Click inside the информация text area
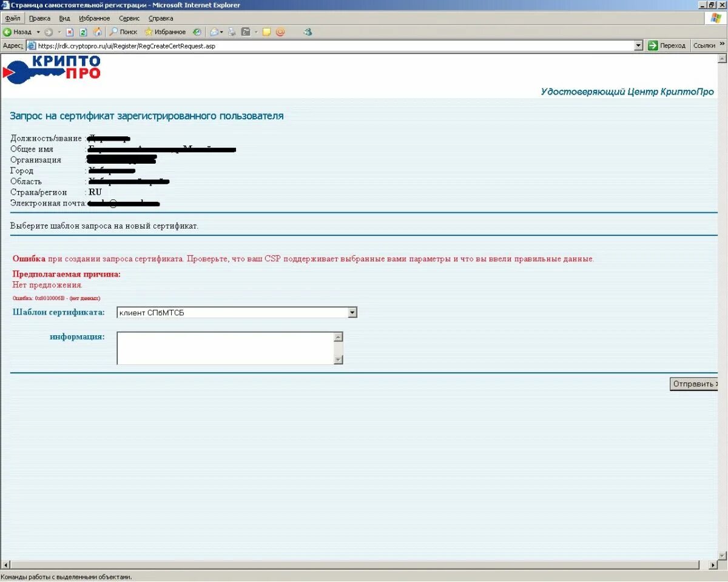The height and width of the screenshot is (582, 728). click(x=226, y=348)
